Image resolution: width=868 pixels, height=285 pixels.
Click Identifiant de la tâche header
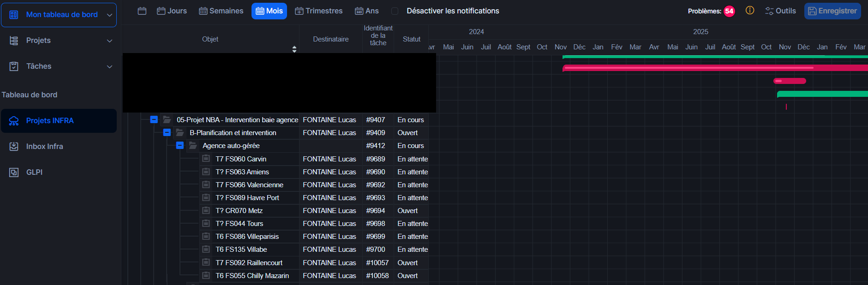(378, 36)
